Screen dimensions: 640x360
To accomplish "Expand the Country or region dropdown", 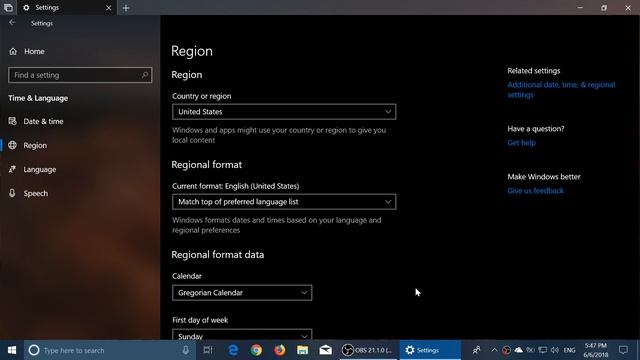I will (284, 112).
